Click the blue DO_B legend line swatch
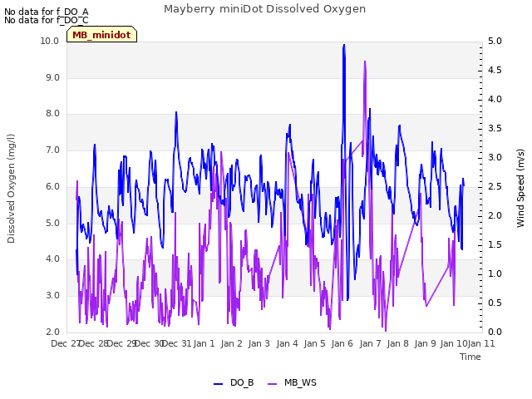Viewport: 532px width, 399px height. click(x=218, y=384)
